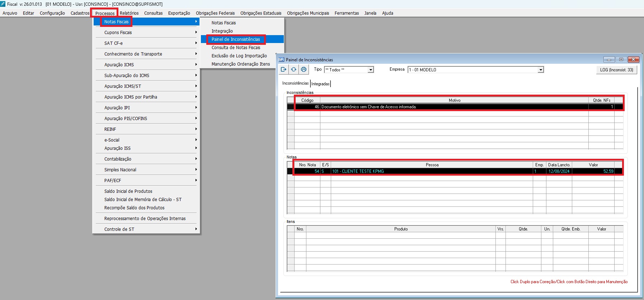This screenshot has width=644, height=300.
Task: Click the refresh icon in Painel toolbar
Action: pos(293,70)
